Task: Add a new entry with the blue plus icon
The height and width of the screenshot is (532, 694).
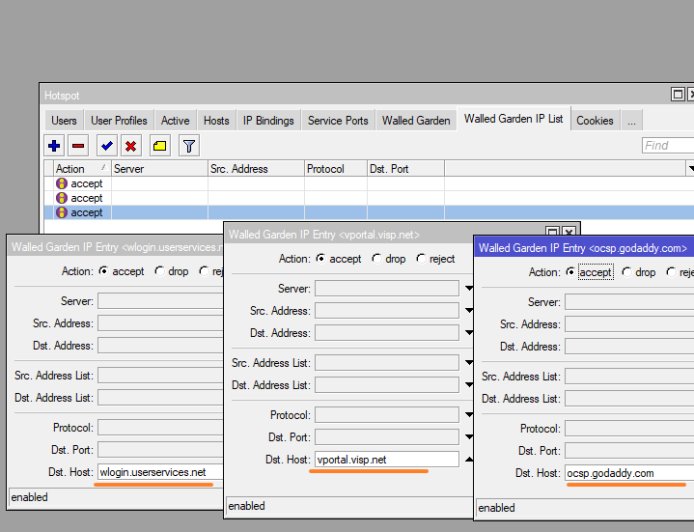Action: pyautogui.click(x=54, y=146)
